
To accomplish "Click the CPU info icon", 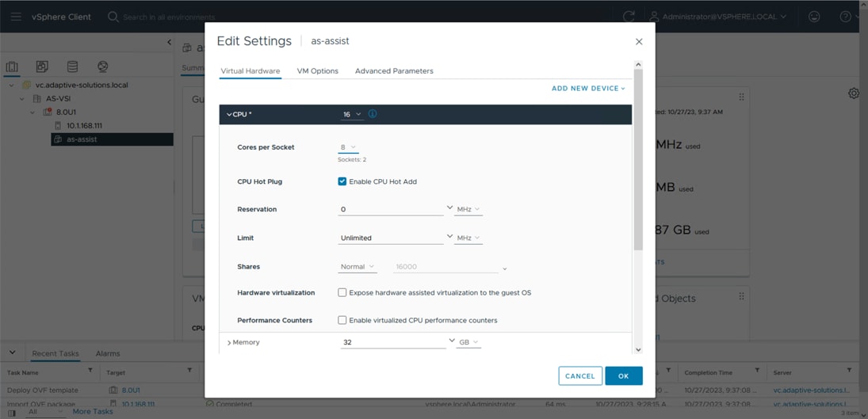I will coord(373,114).
